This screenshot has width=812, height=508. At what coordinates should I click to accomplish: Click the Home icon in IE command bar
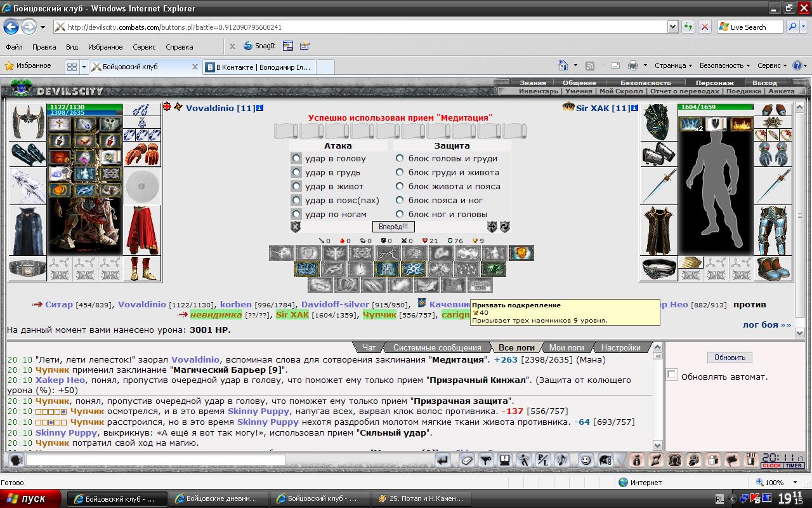click(x=563, y=65)
